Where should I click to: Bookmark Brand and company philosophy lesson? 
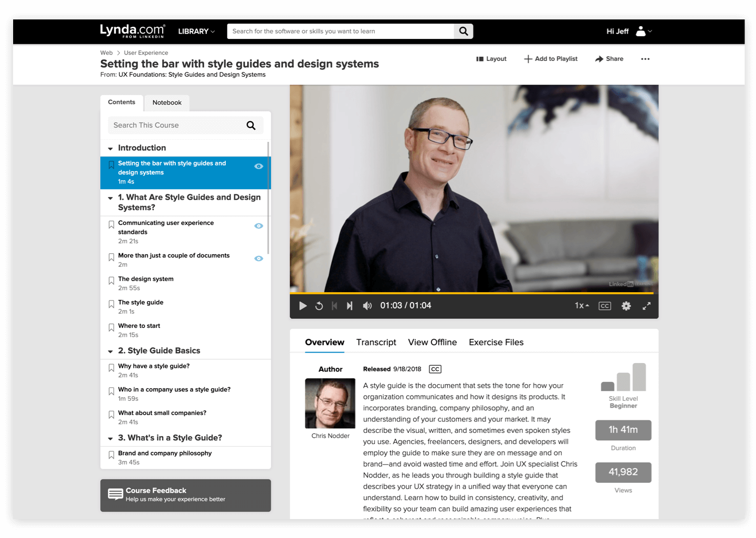(111, 455)
